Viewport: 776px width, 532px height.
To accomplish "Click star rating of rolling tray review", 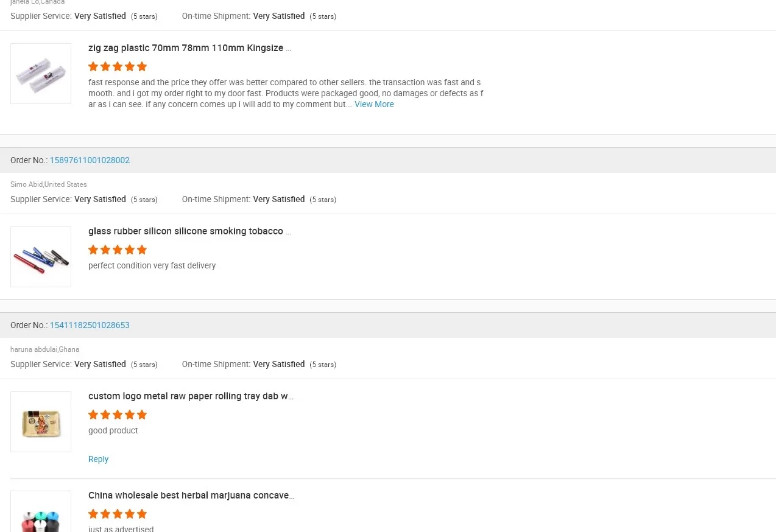I will pyautogui.click(x=118, y=415).
